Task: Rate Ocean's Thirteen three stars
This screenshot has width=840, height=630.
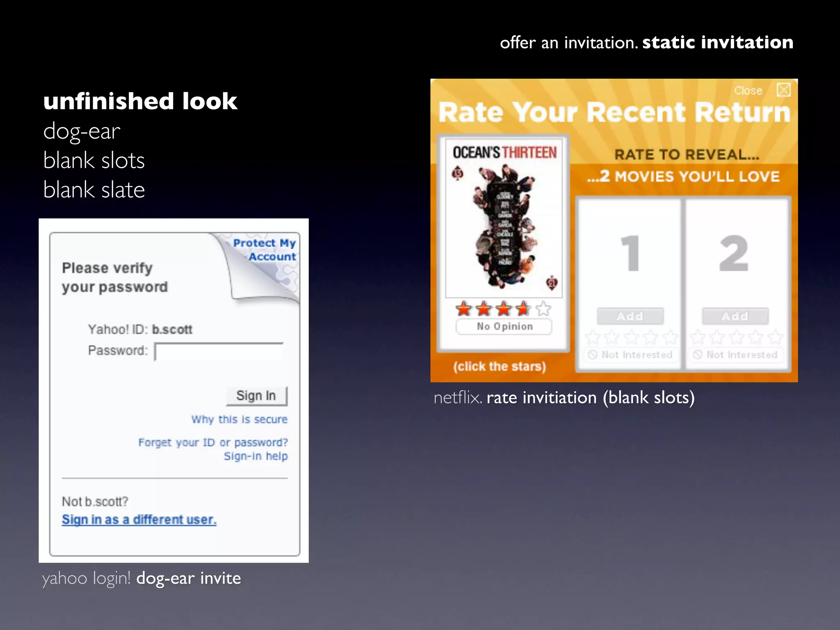Action: click(504, 309)
